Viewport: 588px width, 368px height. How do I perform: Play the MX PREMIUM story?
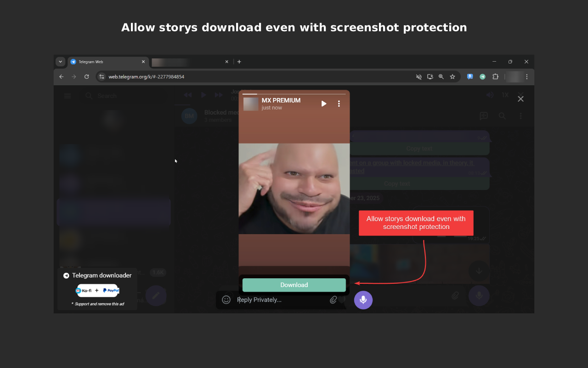point(324,103)
